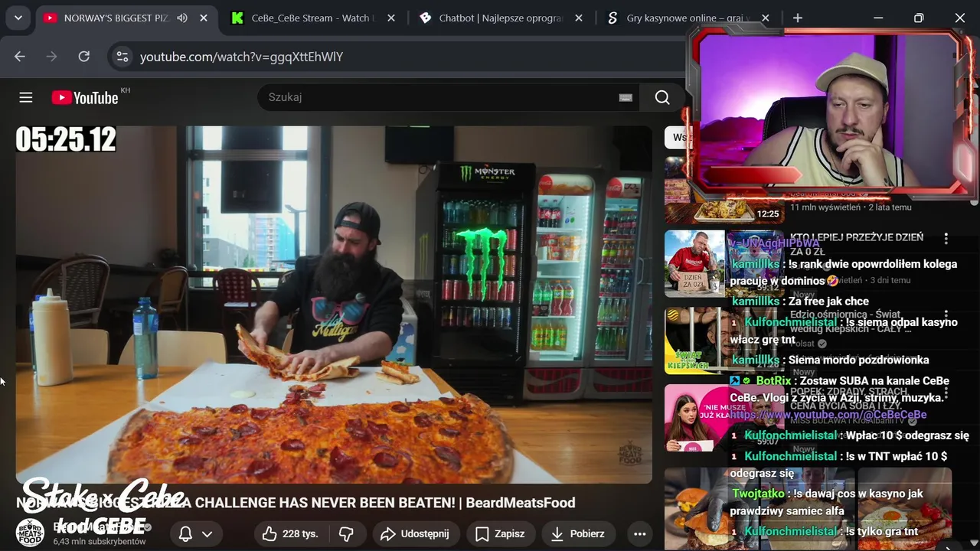Close the Gry kasynowe online tab
Viewport: 980px width, 551px height.
(x=766, y=18)
